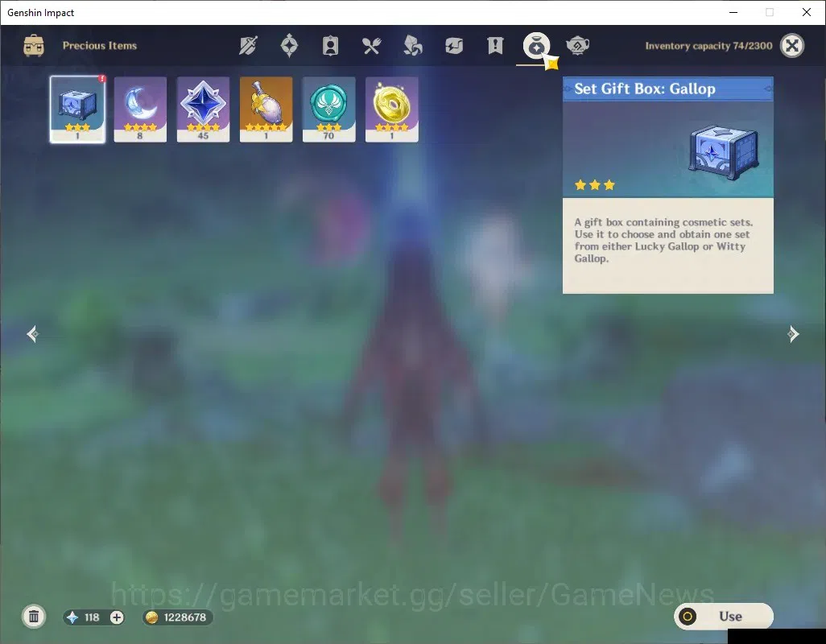Select the Precious Items tab icon
Image resolution: width=826 pixels, height=644 pixels.
click(536, 46)
